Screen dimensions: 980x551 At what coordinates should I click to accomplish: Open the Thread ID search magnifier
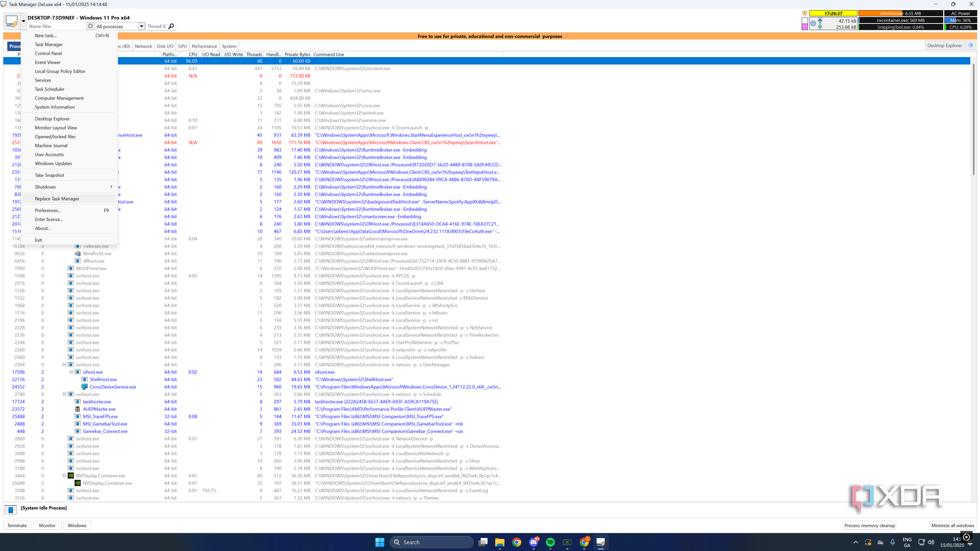[x=170, y=26]
